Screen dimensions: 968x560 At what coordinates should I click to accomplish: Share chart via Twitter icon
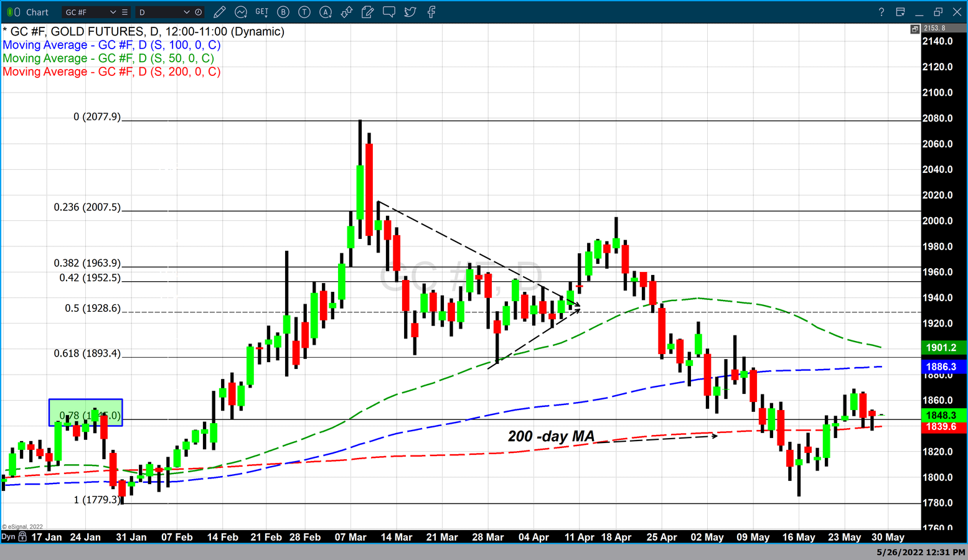(410, 12)
